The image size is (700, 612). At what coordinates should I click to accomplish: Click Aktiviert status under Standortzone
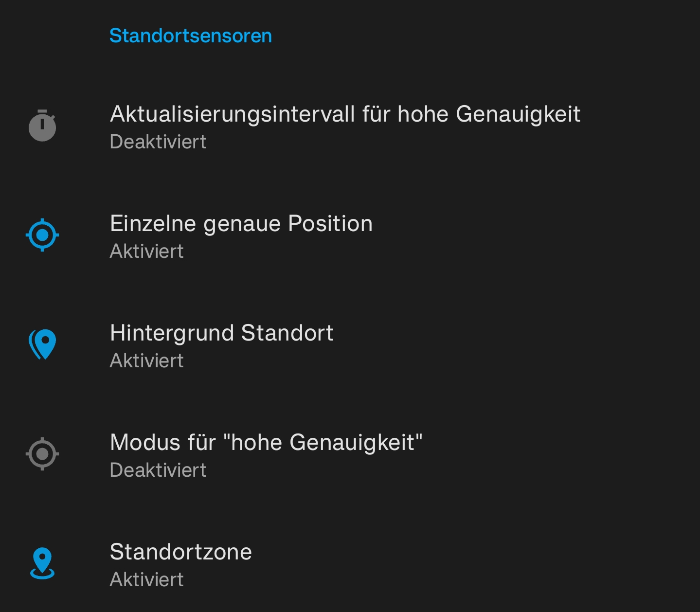pyautogui.click(x=147, y=579)
